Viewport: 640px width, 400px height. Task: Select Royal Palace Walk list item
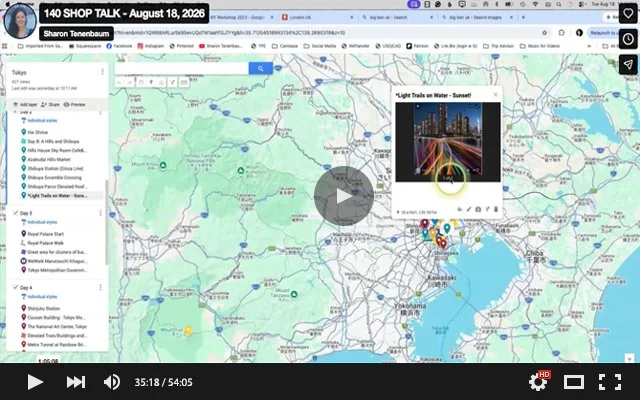point(45,243)
